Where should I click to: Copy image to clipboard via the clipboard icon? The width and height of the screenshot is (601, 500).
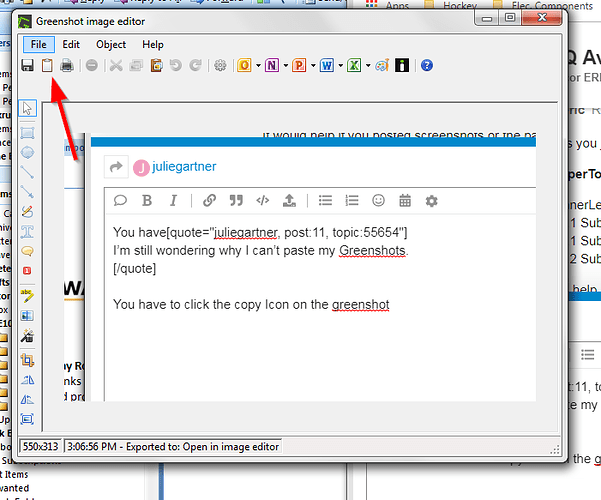[x=47, y=65]
